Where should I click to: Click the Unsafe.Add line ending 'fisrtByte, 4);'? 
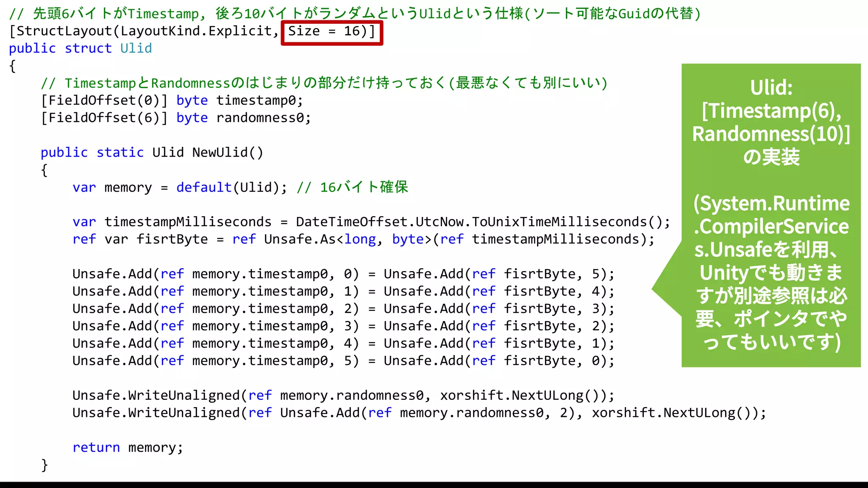[344, 291]
